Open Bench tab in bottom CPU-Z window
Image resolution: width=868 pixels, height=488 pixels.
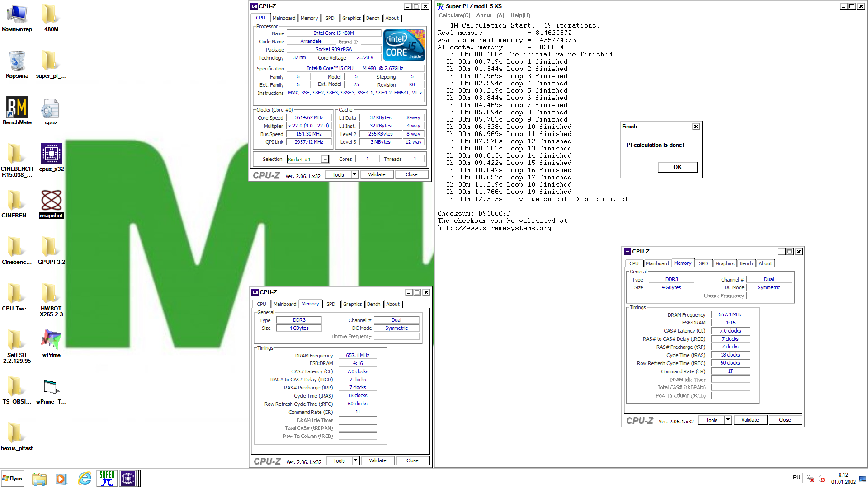(x=373, y=304)
